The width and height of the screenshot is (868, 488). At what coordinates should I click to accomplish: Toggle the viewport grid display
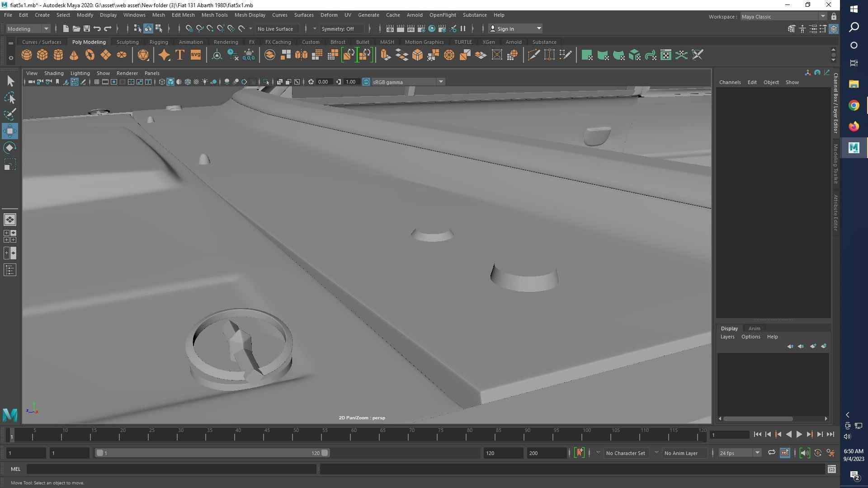coord(96,82)
